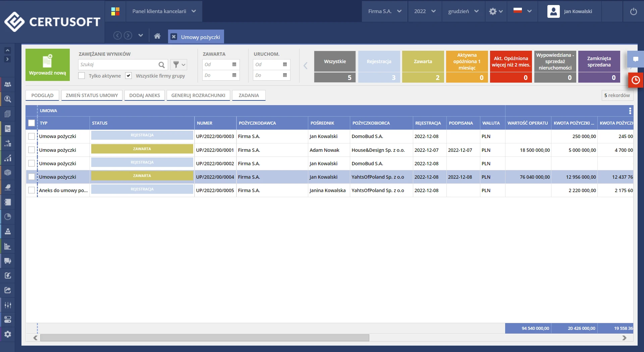
Task: Open the edit pencil sidebar icon
Action: tap(8, 275)
